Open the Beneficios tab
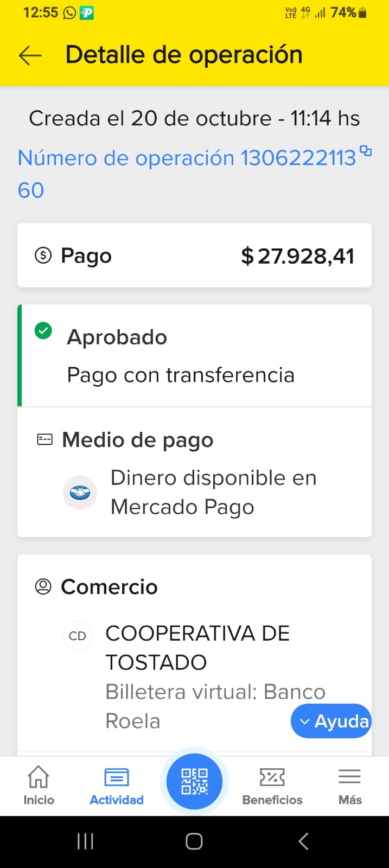The image size is (389, 868). (x=272, y=784)
